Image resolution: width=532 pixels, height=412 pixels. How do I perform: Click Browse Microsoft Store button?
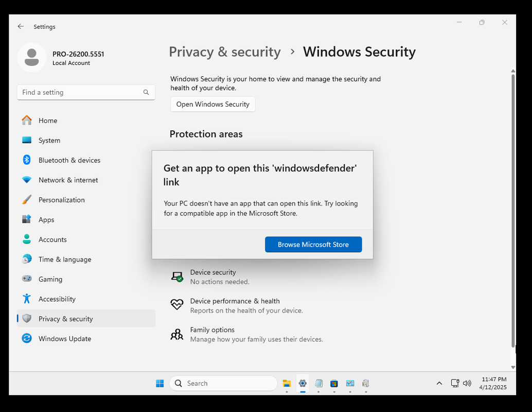pos(313,245)
